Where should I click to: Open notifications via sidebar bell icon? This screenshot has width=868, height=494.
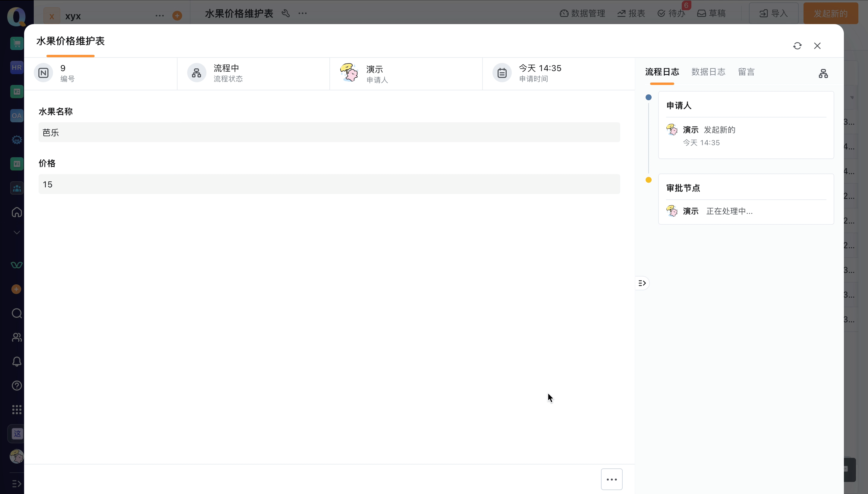17,361
